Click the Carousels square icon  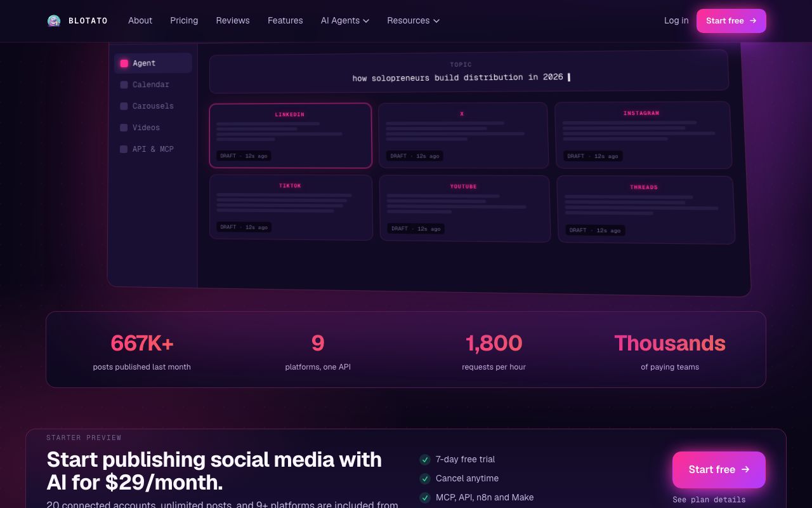124,106
